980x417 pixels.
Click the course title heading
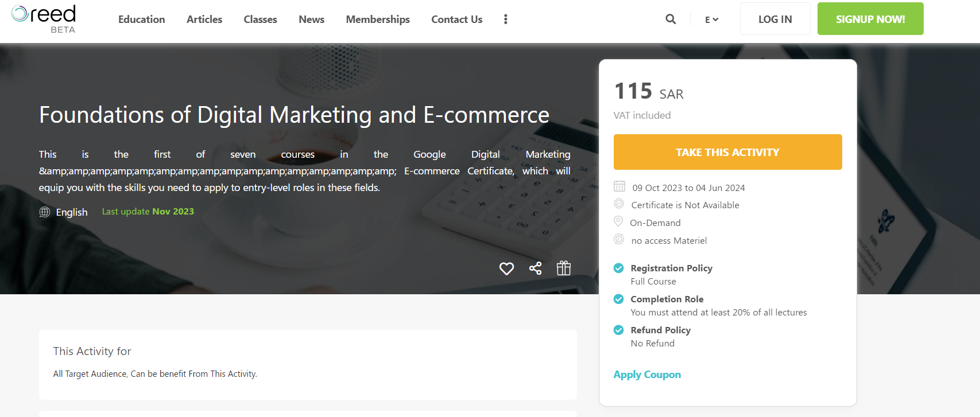[294, 115]
